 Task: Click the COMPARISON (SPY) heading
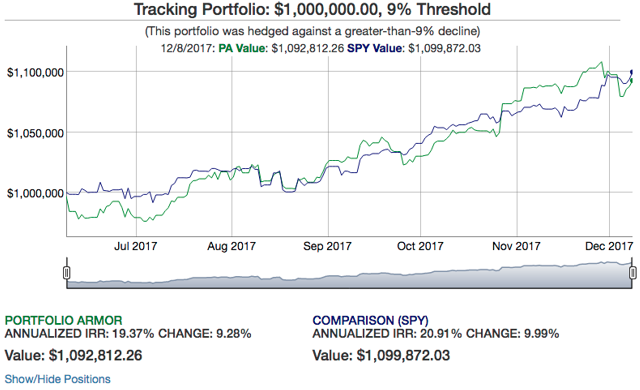point(371,320)
